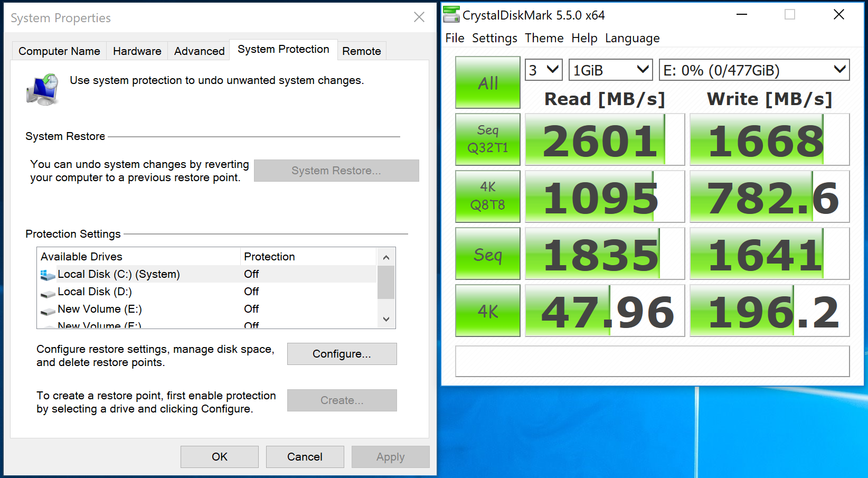This screenshot has width=868, height=478.
Task: Click the Protection column header
Action: tap(308, 257)
